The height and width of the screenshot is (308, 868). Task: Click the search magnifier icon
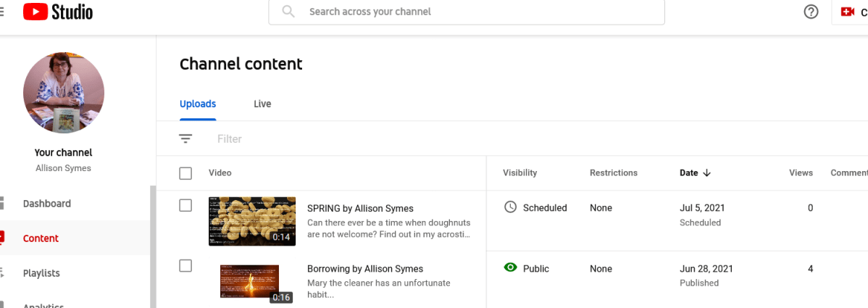coord(288,12)
